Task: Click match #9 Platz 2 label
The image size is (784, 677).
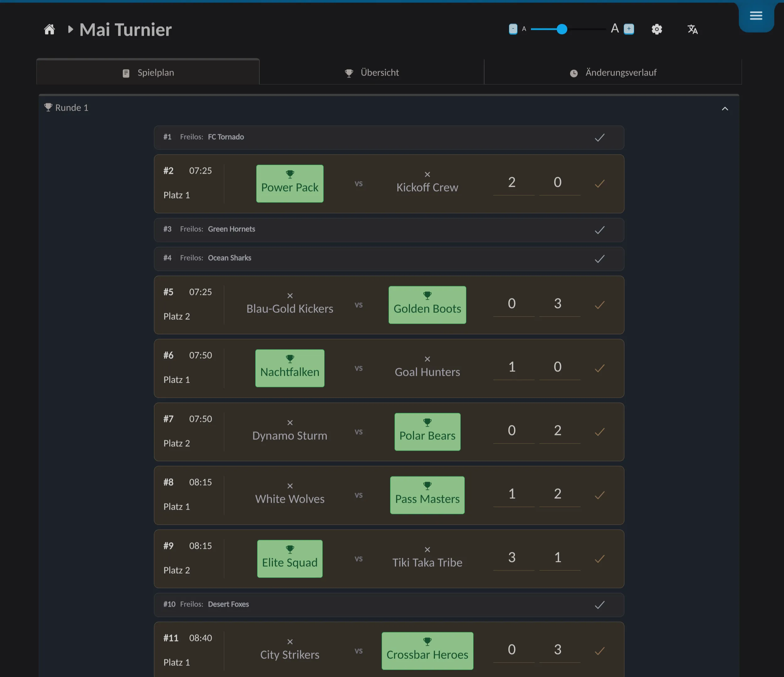Action: coord(177,570)
